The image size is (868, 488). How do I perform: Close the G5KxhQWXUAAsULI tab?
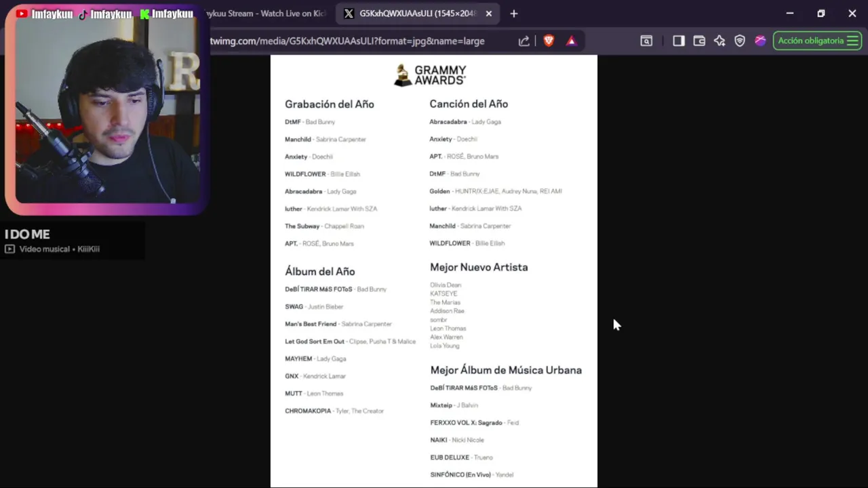pyautogui.click(x=488, y=14)
